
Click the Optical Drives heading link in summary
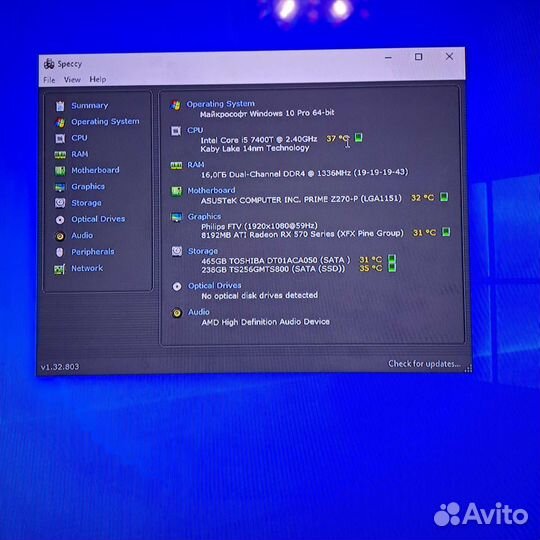(x=215, y=286)
